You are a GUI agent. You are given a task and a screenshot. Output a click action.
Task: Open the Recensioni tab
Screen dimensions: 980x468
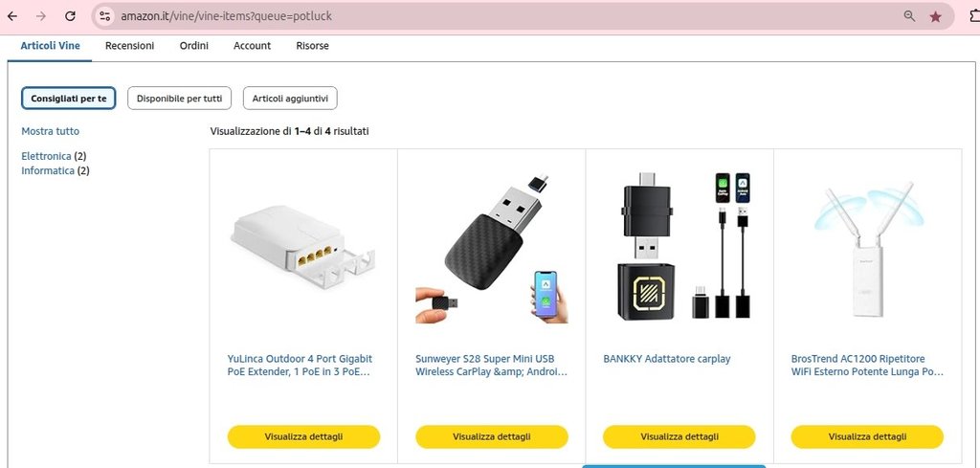tap(129, 46)
